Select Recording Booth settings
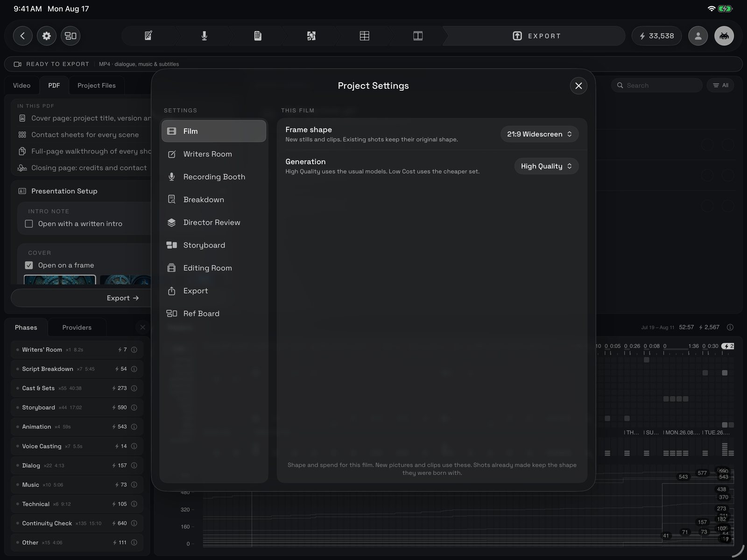 tap(214, 177)
